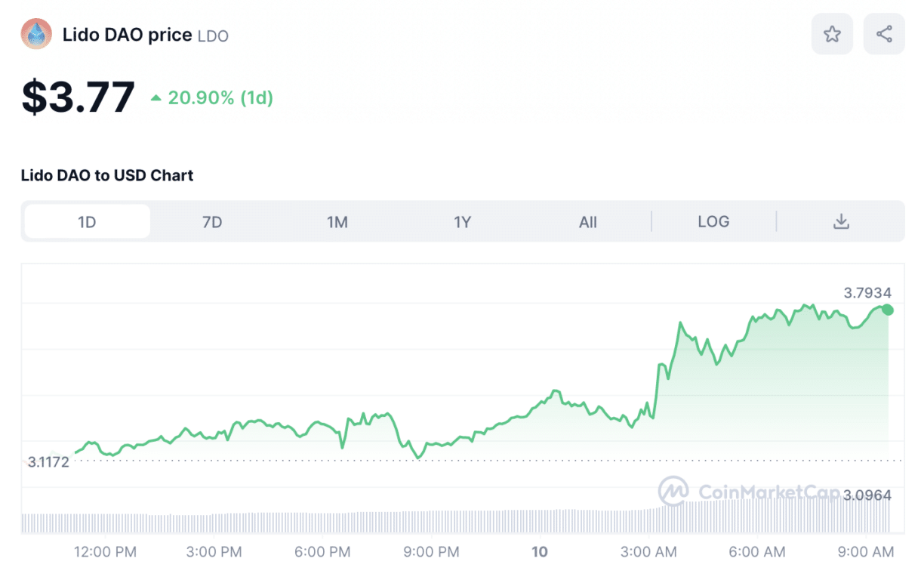This screenshot has height=577, width=924.
Task: Click the $3.77 price value
Action: pos(79,97)
